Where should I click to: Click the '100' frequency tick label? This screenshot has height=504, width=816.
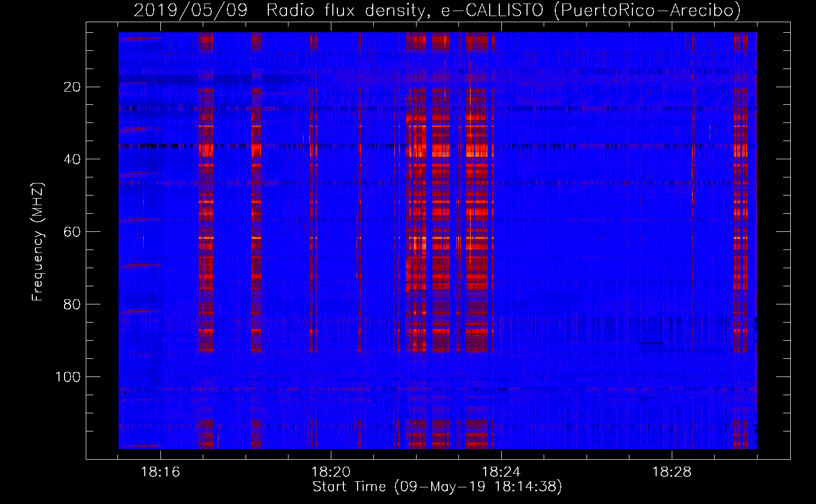[68, 377]
